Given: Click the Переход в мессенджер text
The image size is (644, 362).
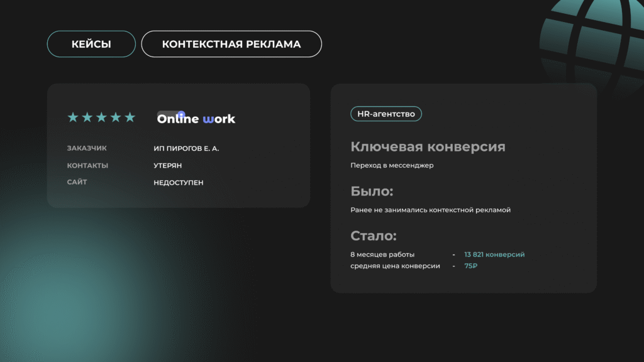Looking at the screenshot, I should click(x=392, y=165).
